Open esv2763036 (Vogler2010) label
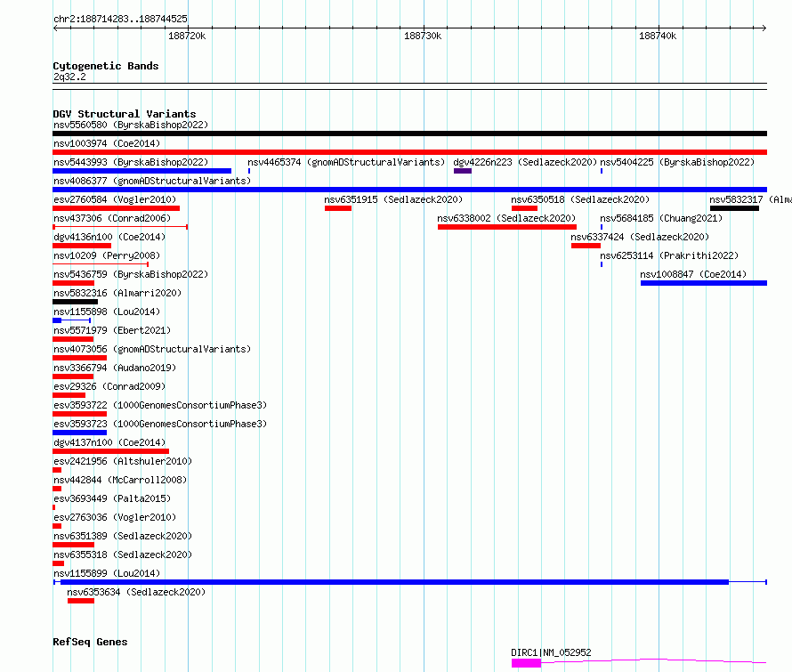Screen dimensions: 792x672 tap(115, 517)
